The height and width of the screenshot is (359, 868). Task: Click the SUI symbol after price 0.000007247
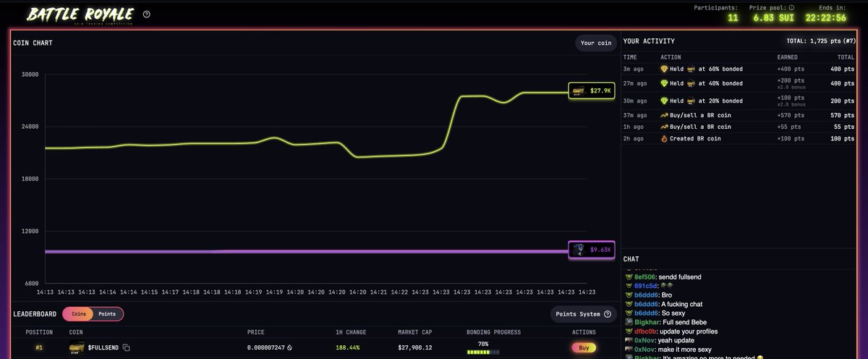click(290, 348)
